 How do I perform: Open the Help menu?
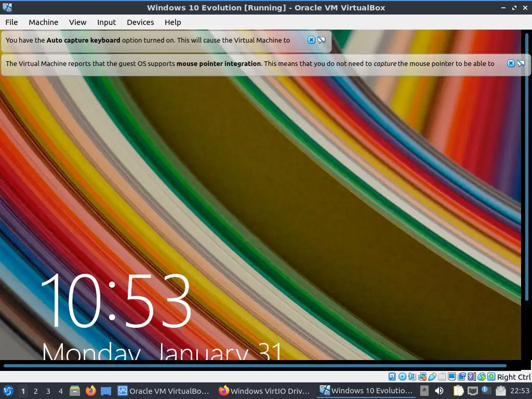click(x=172, y=22)
